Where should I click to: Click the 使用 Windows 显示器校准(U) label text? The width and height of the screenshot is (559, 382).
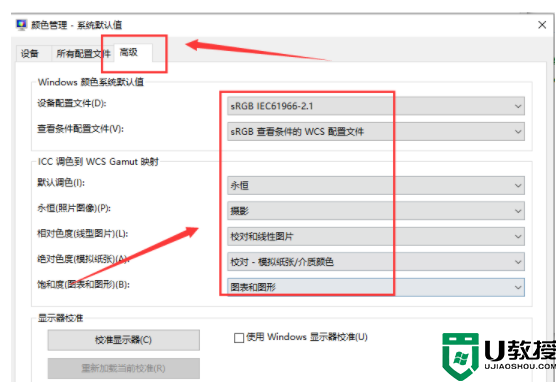point(307,337)
